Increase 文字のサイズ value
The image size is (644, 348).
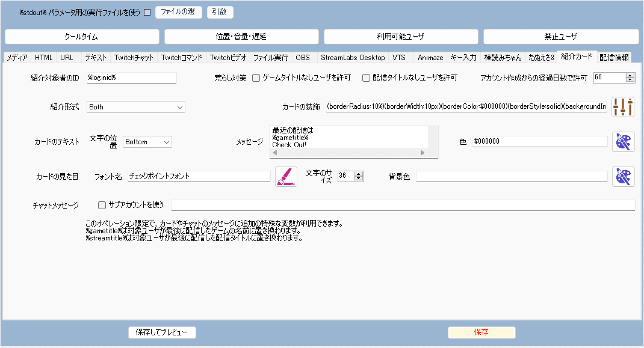[x=359, y=174]
